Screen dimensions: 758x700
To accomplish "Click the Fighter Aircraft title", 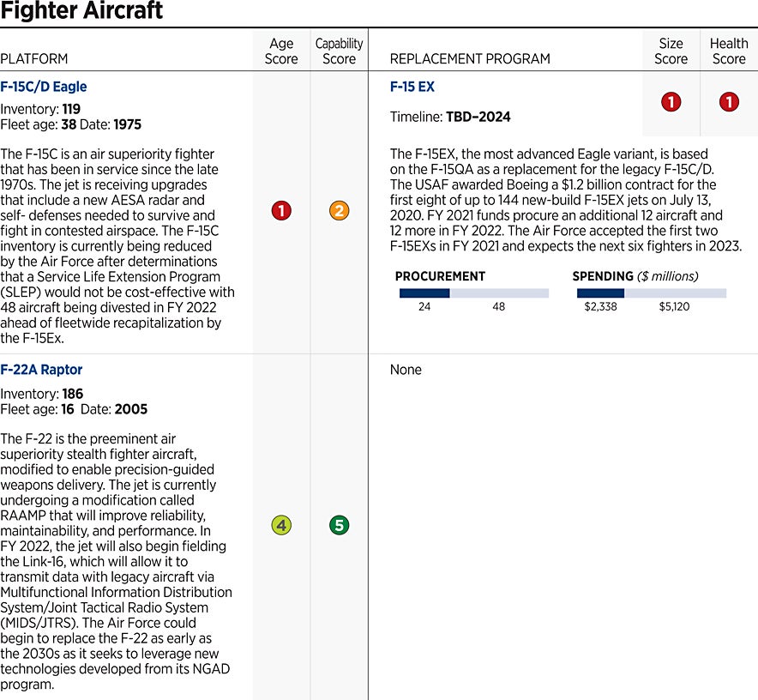I will [x=81, y=12].
